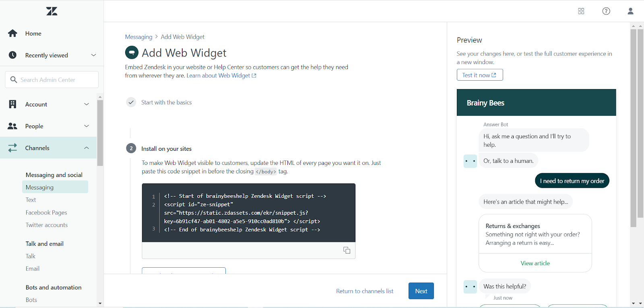The height and width of the screenshot is (308, 644).
Task: Click the Channels arrows icon
Action: coord(13,148)
